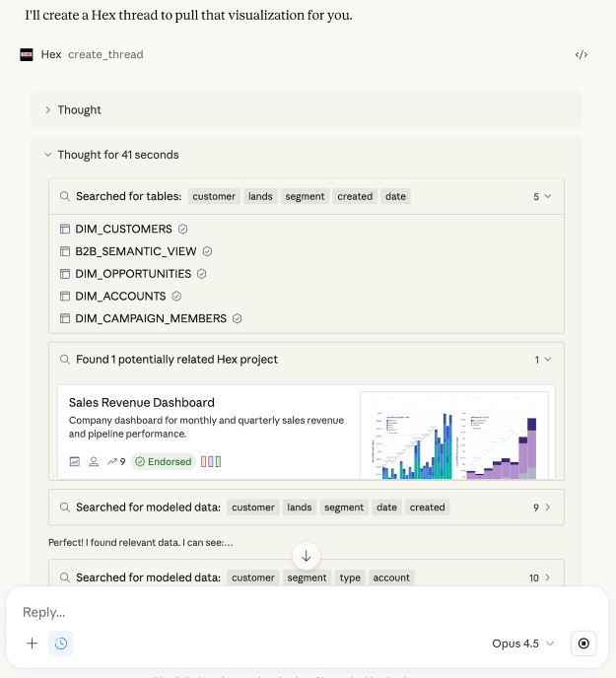Click the magnifier icon beside Searched for tables

tap(65, 196)
